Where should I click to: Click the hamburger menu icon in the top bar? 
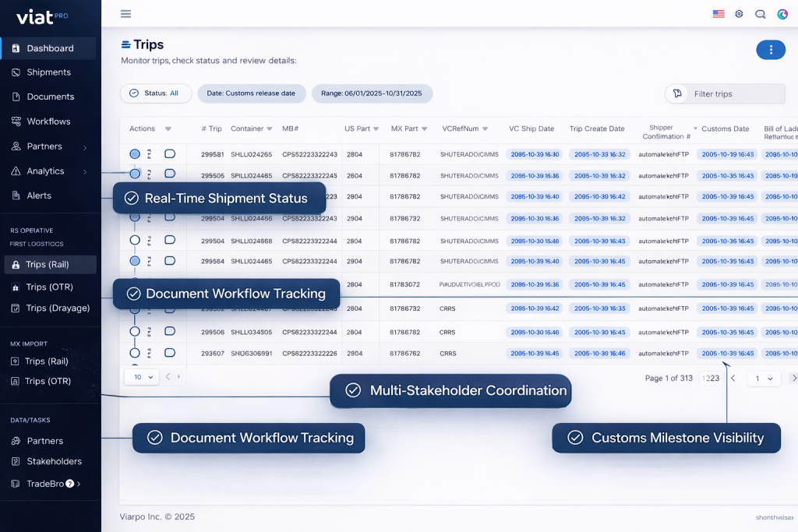pos(125,14)
